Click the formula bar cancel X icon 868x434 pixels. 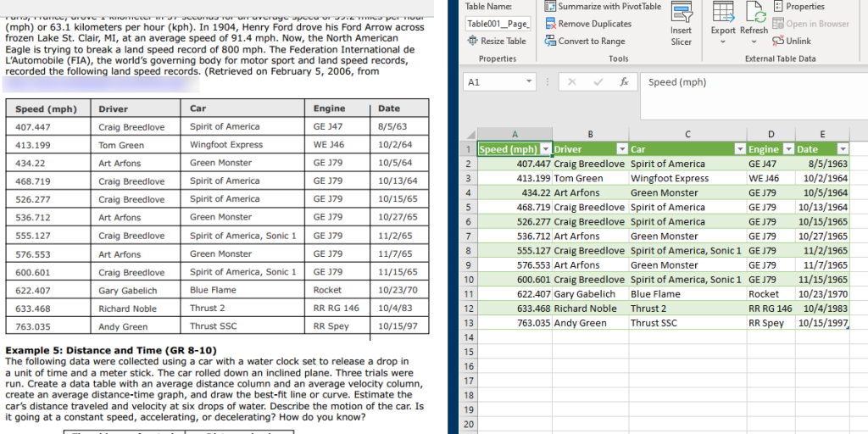[572, 82]
